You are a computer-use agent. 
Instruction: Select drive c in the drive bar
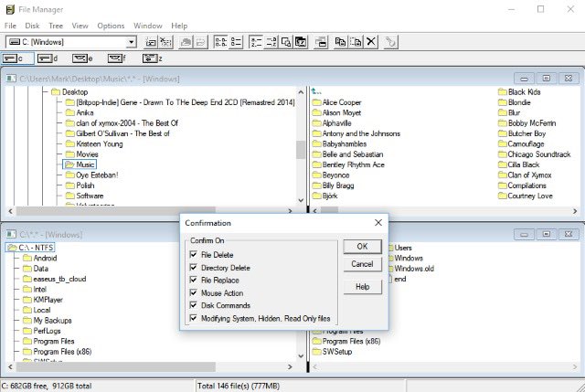[x=17, y=58]
